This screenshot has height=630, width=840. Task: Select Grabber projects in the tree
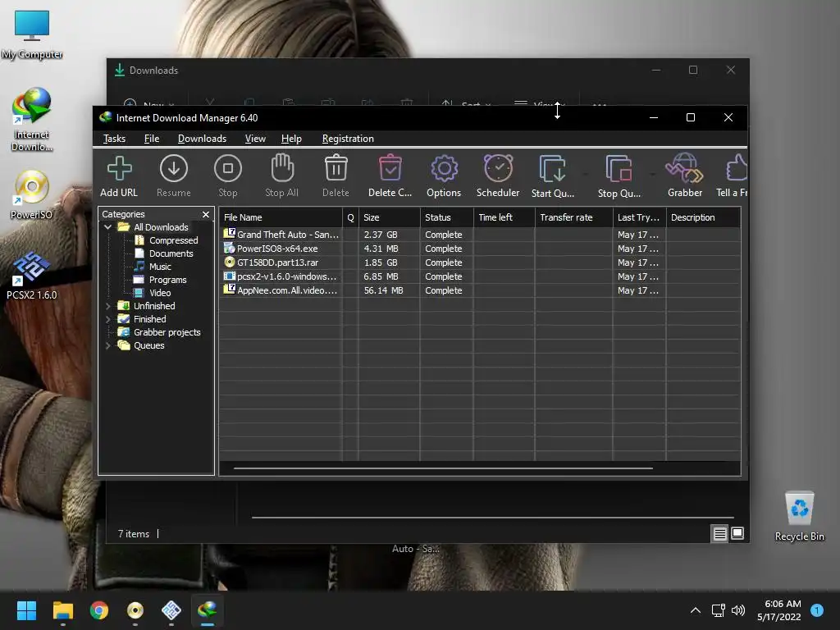[x=167, y=332]
